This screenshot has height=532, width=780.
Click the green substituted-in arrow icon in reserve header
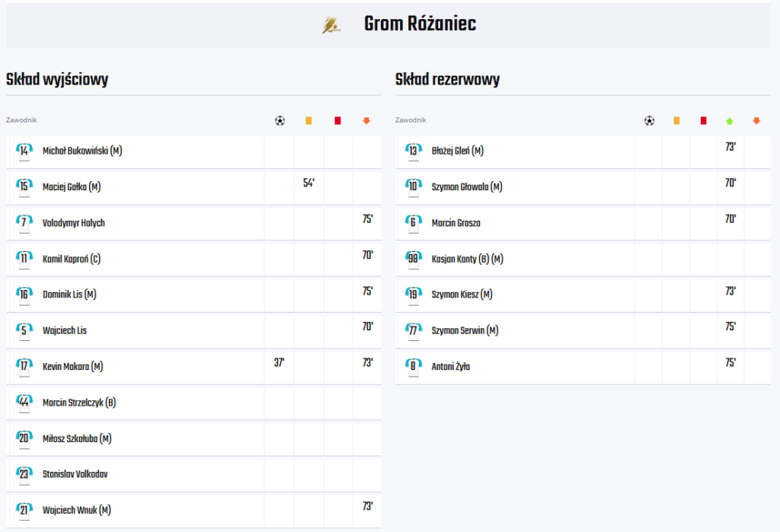[730, 121]
